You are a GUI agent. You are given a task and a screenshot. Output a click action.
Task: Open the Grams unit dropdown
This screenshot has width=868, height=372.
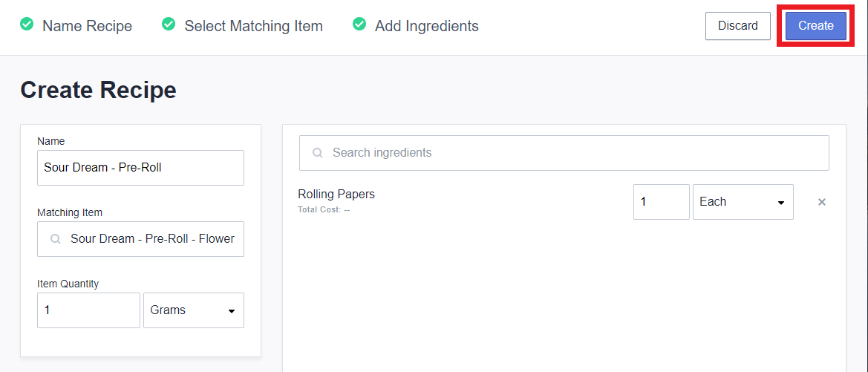click(x=194, y=310)
